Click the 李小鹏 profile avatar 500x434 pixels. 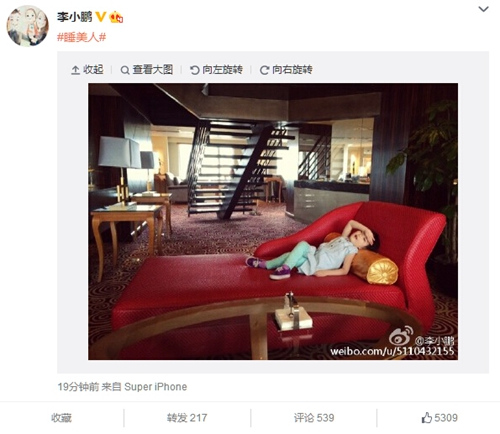click(28, 26)
